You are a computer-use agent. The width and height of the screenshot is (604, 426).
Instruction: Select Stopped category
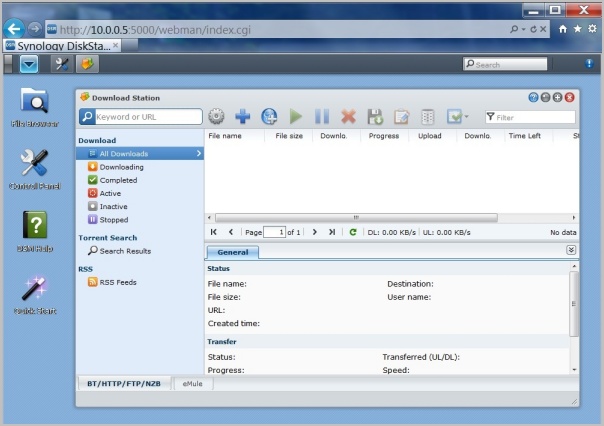coord(108,220)
